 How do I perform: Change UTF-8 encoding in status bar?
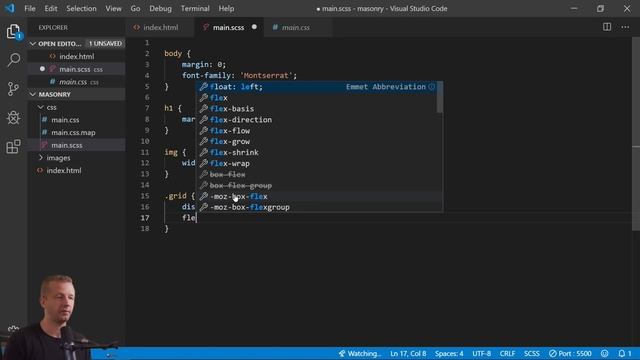482,353
